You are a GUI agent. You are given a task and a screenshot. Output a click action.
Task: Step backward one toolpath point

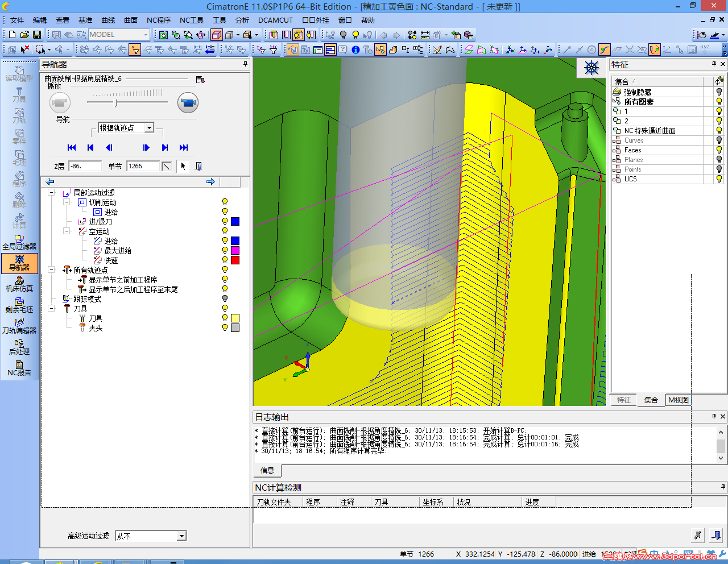(x=109, y=148)
